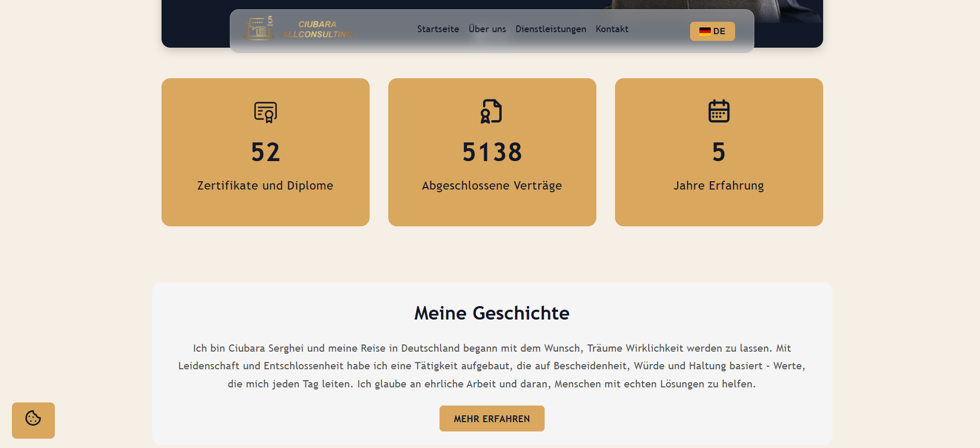The width and height of the screenshot is (980, 448).
Task: Click the number 52 statistic
Action: [x=266, y=152]
